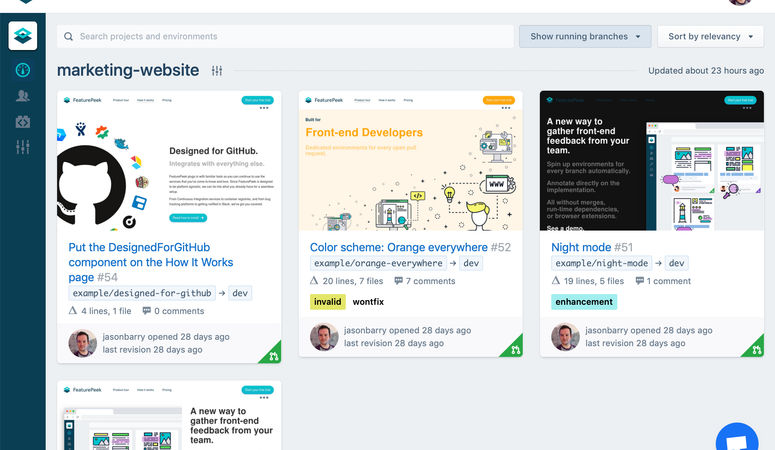Click the diff triangle icon by 20 lines, 7 files
This screenshot has height=450, width=775.
pyautogui.click(x=314, y=280)
